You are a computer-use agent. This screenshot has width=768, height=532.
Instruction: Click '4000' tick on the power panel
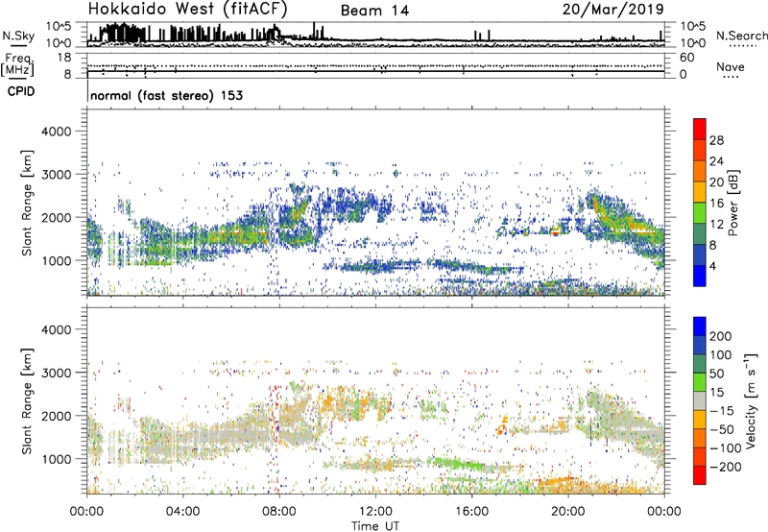click(x=56, y=132)
